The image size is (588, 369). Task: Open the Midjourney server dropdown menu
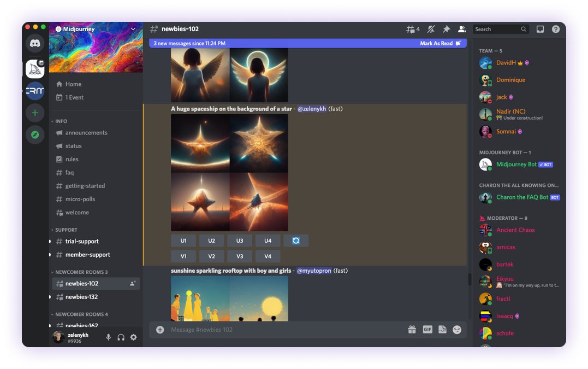coord(133,29)
